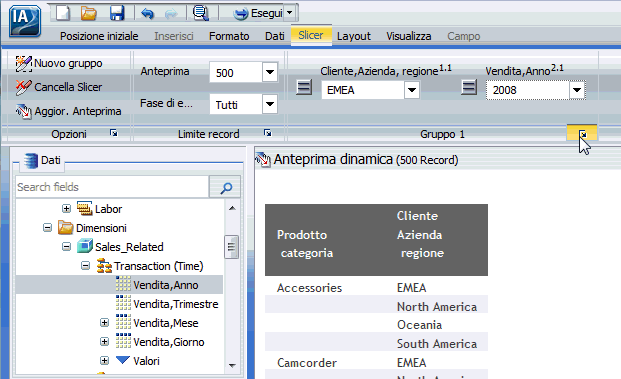Screen dimensions: 621x379
Task: Go to the Layout tab
Action: pos(354,36)
